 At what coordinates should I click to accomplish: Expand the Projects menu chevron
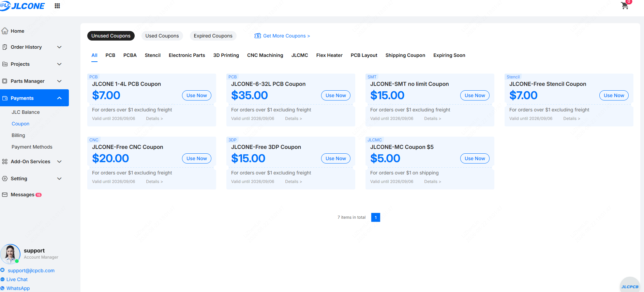pyautogui.click(x=59, y=64)
